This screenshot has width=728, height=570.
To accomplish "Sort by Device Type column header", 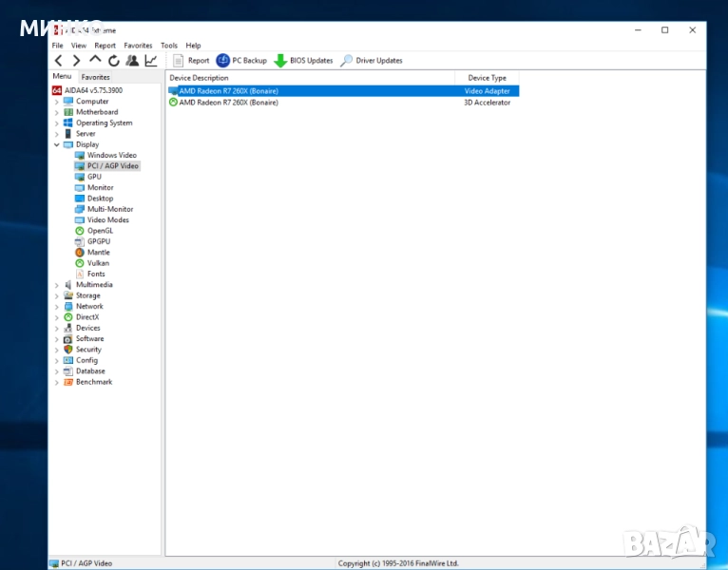I will pyautogui.click(x=487, y=78).
